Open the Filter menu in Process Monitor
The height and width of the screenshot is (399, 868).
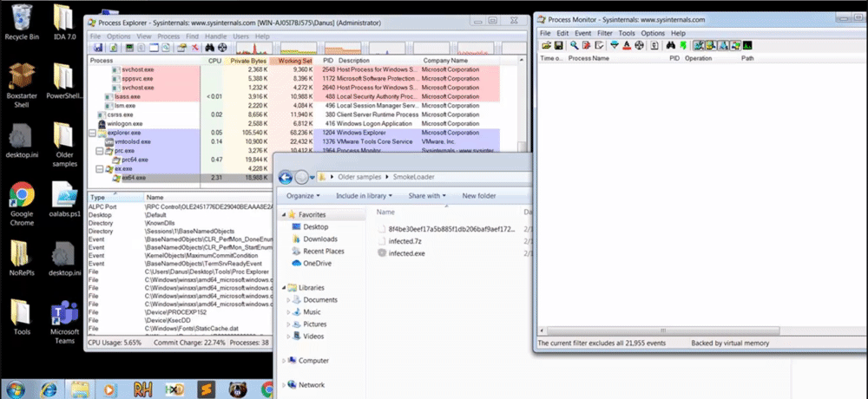tap(603, 33)
